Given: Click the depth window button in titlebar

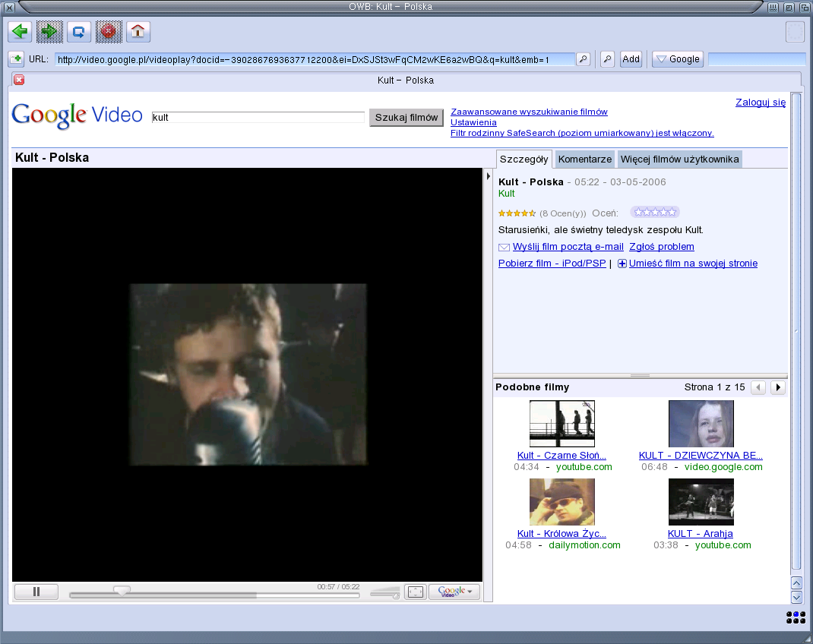Looking at the screenshot, I should (x=804, y=8).
